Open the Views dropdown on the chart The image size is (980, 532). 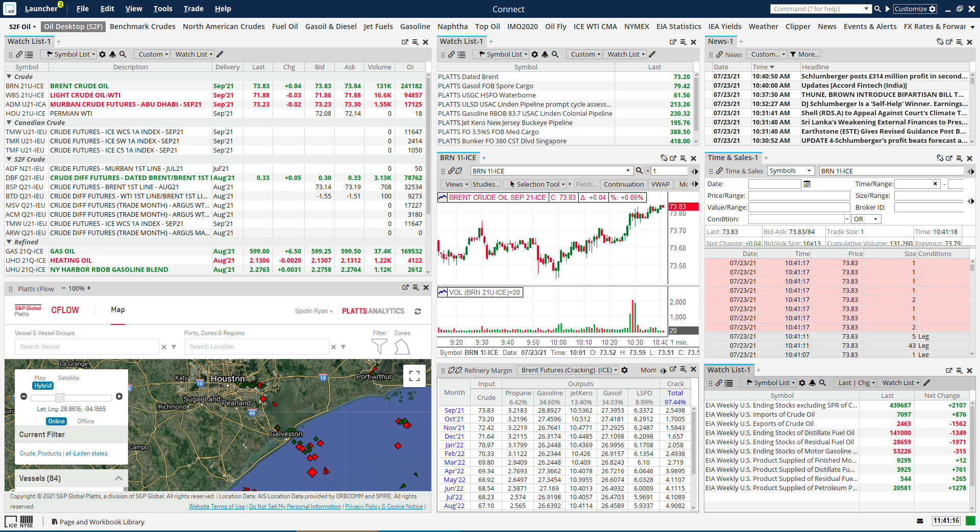coord(456,184)
